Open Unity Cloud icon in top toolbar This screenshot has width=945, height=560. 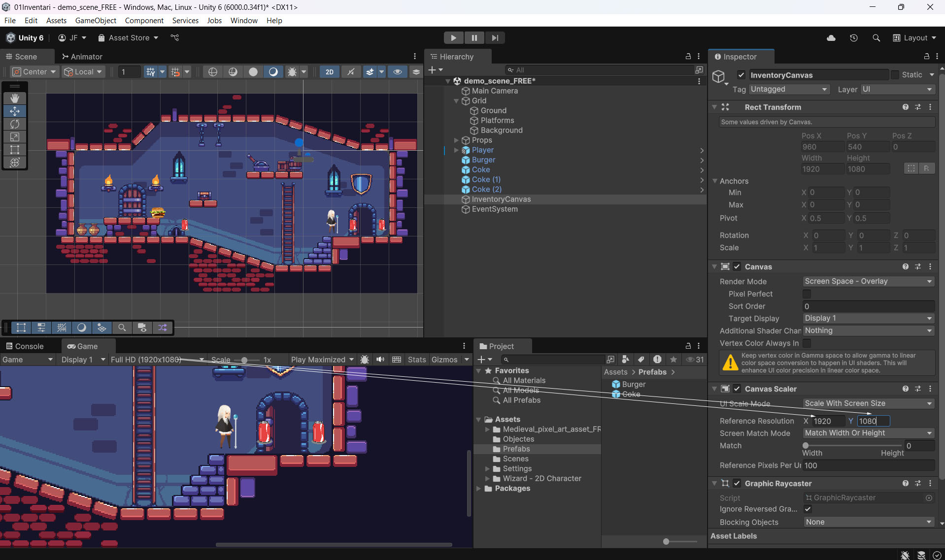(831, 38)
